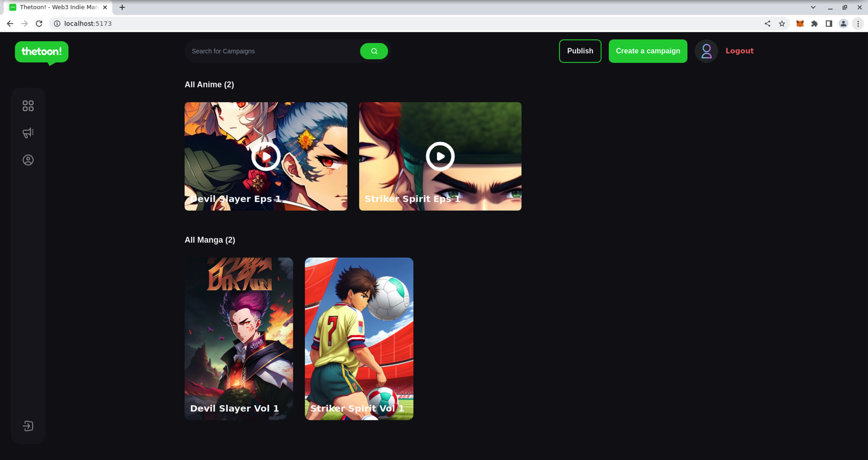The height and width of the screenshot is (460, 868).
Task: Open the Striker Spirit Vol 1 manga cover
Action: click(359, 338)
